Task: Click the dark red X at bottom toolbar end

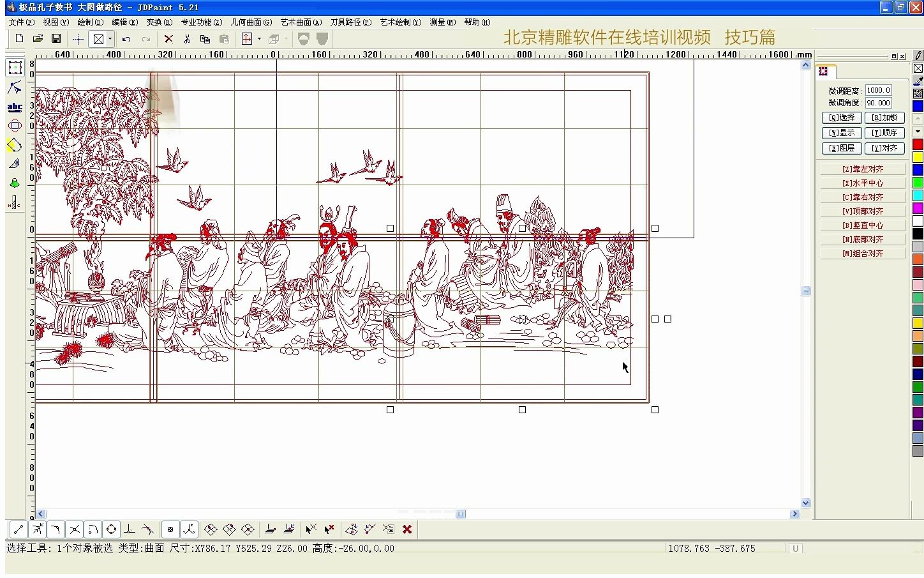Action: 407,529
